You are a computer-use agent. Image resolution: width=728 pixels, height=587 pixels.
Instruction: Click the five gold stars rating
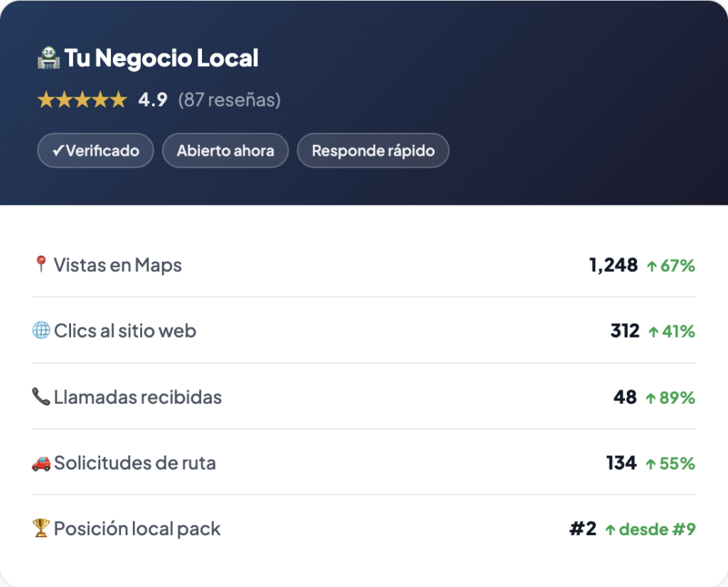[x=82, y=100]
